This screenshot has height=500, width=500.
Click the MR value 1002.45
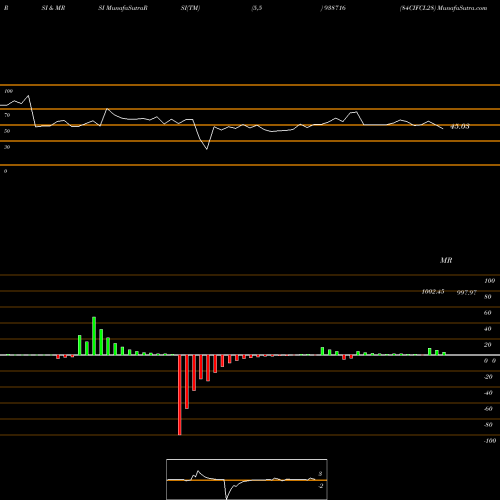[433, 292]
